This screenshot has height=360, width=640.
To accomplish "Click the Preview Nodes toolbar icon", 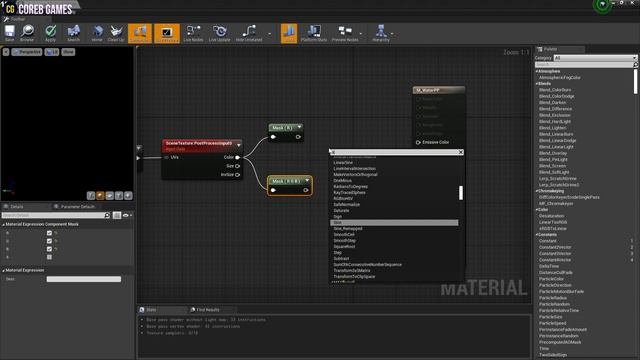I will pos(345,33).
